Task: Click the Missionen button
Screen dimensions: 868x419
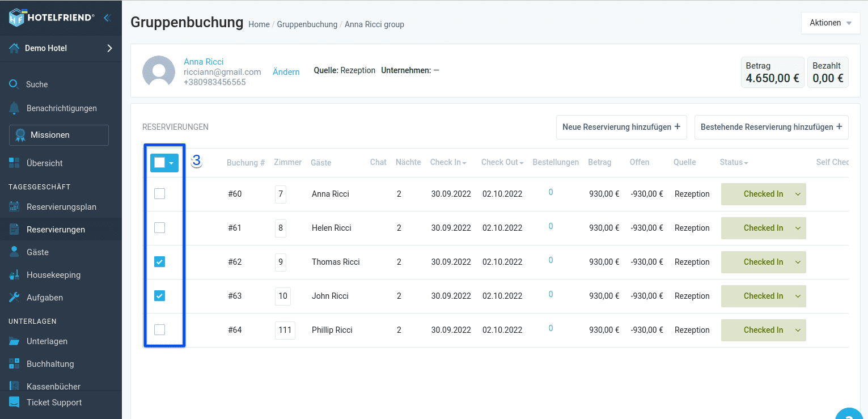Action: [59, 135]
